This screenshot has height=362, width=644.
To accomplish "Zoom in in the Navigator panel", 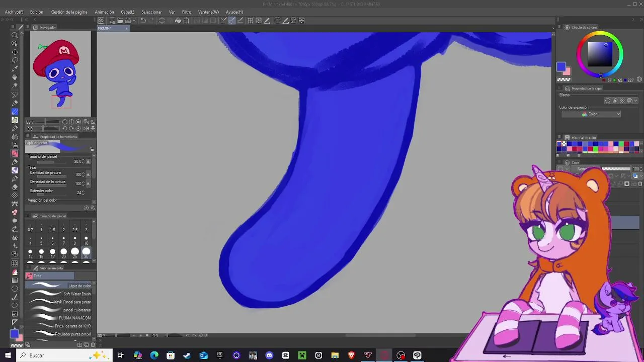I will [71, 122].
